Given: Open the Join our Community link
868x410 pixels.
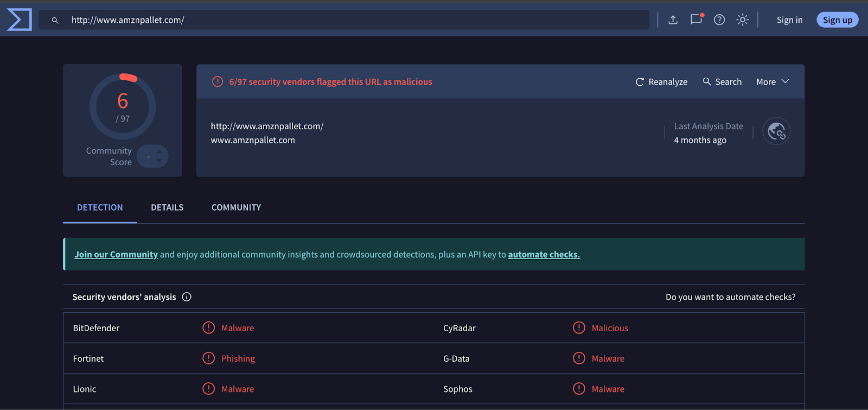Looking at the screenshot, I should 116,254.
